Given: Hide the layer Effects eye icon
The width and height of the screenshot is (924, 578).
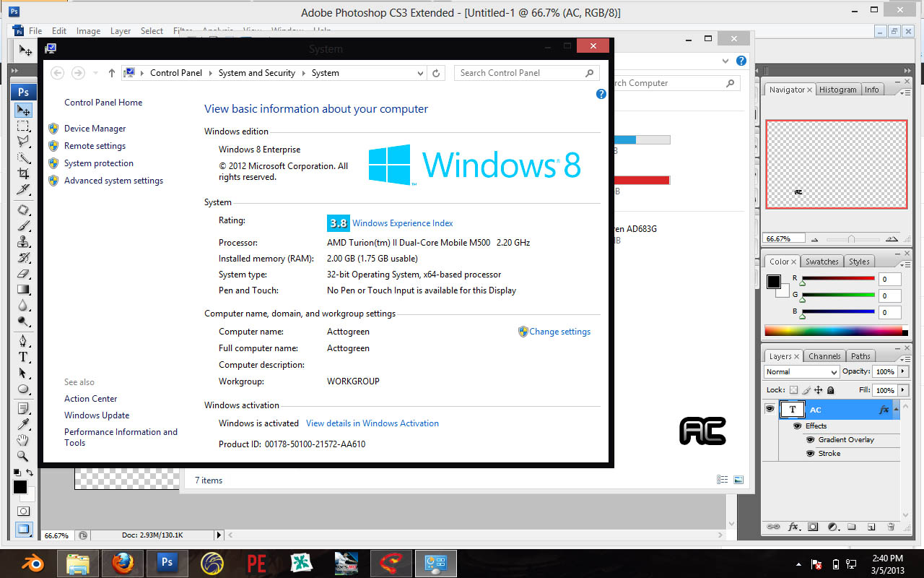Looking at the screenshot, I should [798, 426].
